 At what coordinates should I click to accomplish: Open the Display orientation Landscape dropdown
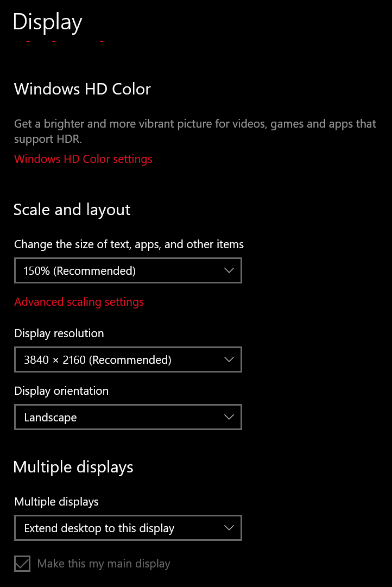click(128, 417)
